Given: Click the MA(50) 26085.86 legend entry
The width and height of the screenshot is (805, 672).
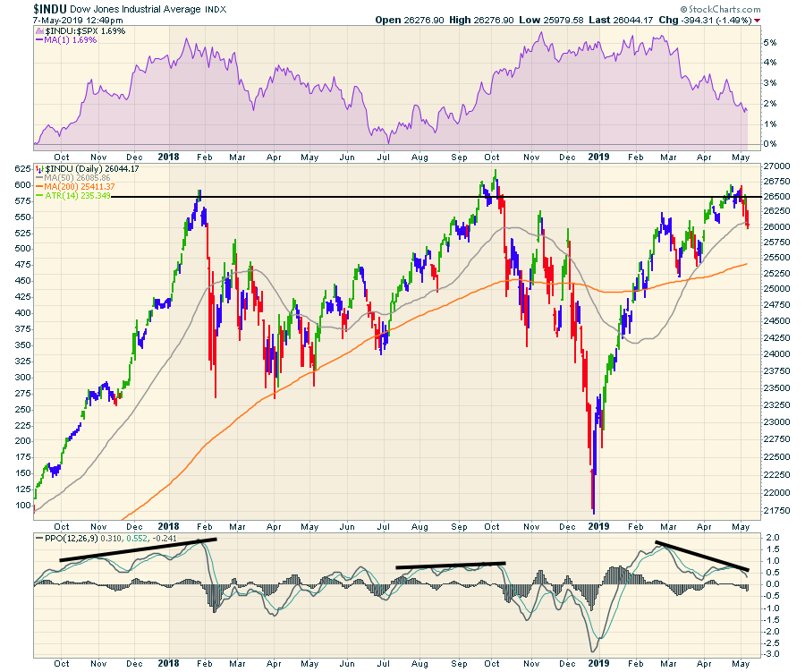Looking at the screenshot, I should click(x=77, y=178).
